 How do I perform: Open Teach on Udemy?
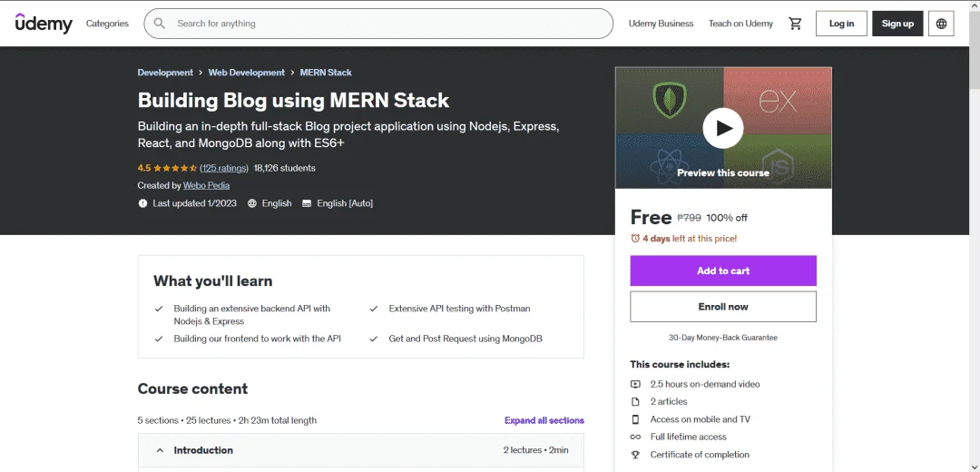click(740, 24)
